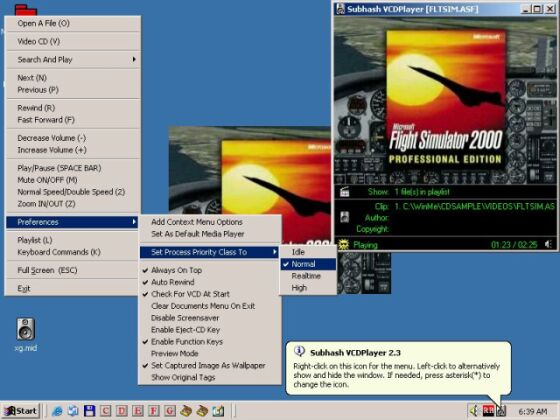Expand the Preferences submenu
This screenshot has height=420, width=560.
click(72, 222)
